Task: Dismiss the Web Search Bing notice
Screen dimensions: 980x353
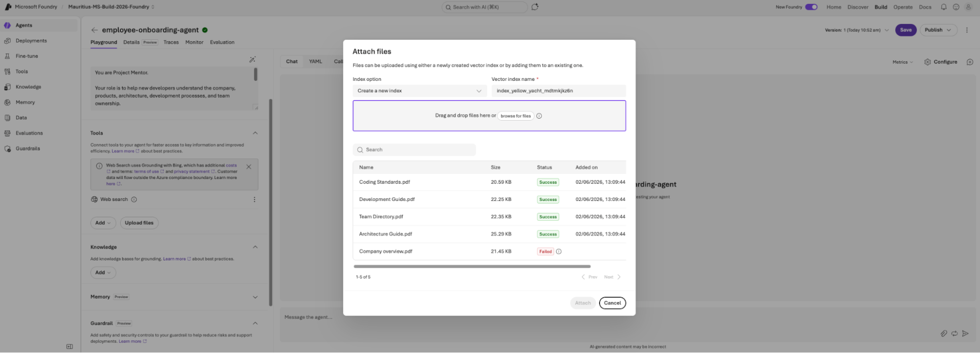Action: 249,167
